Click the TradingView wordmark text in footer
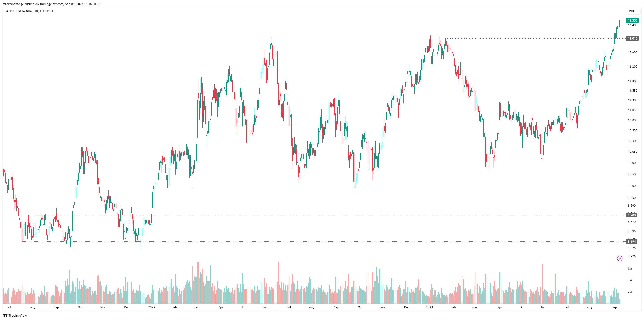This screenshot has width=644, height=320. 18,315
